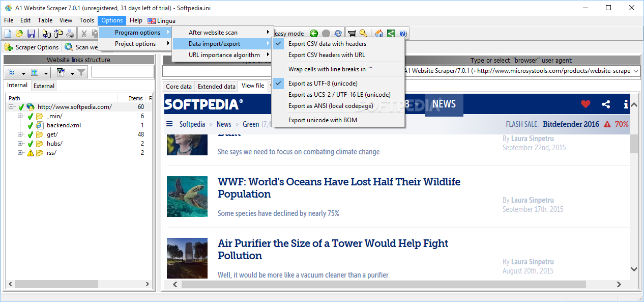Open the File menu
This screenshot has height=302, width=644.
point(9,20)
